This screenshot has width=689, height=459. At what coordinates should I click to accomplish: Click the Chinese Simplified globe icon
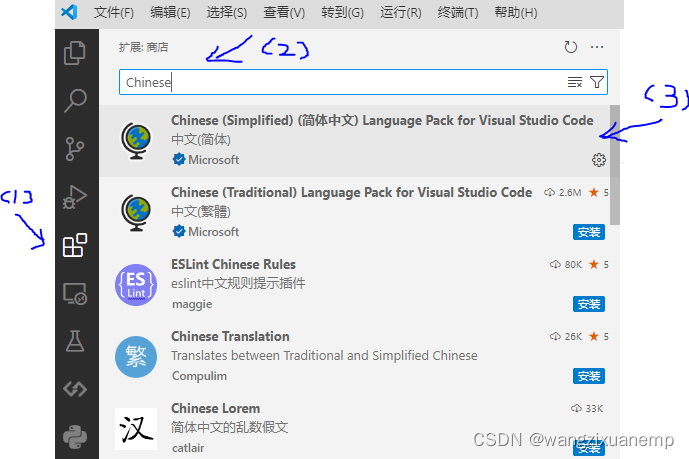pyautogui.click(x=136, y=141)
